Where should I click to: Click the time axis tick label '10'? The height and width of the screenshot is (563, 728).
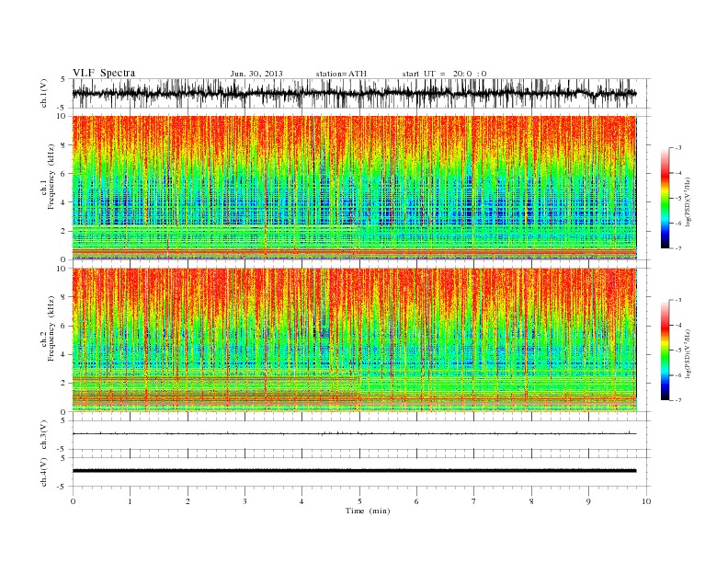point(646,501)
